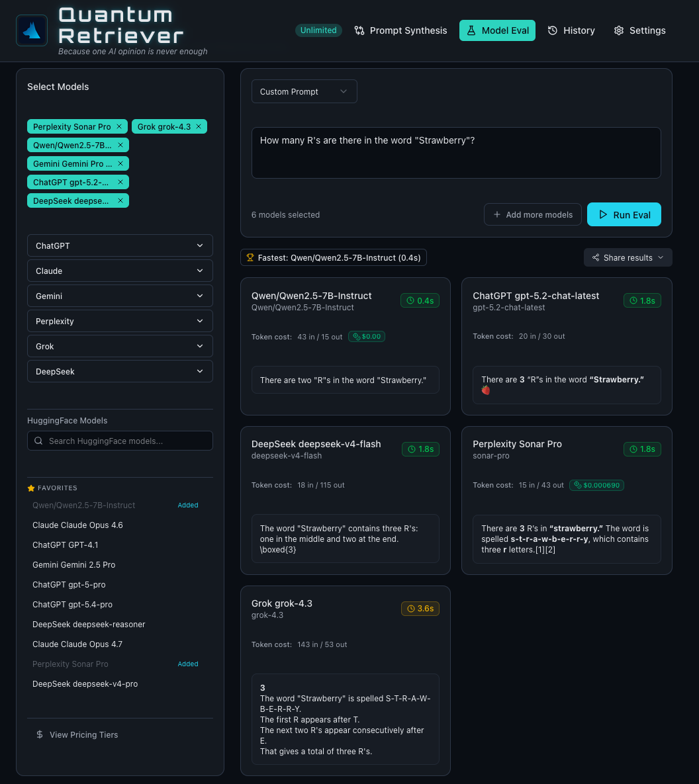Click the Unlimited plan badge
This screenshot has height=784, width=699.
pos(318,30)
